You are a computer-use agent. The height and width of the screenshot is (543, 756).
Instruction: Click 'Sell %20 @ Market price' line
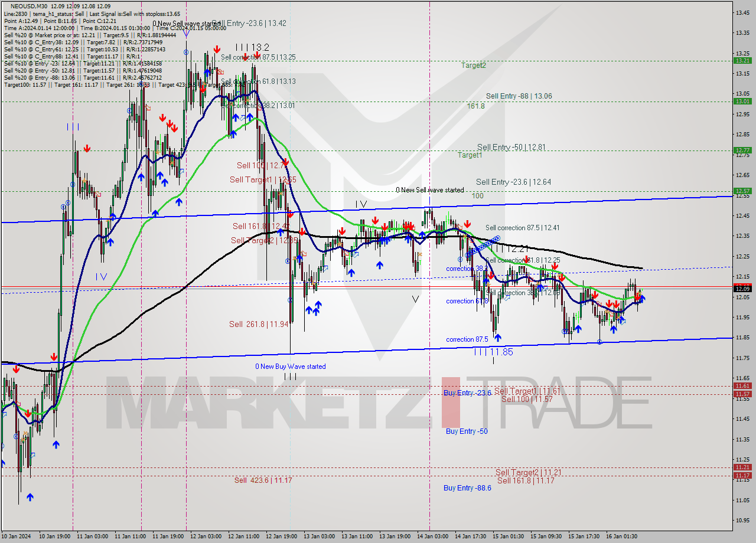[x=89, y=35]
